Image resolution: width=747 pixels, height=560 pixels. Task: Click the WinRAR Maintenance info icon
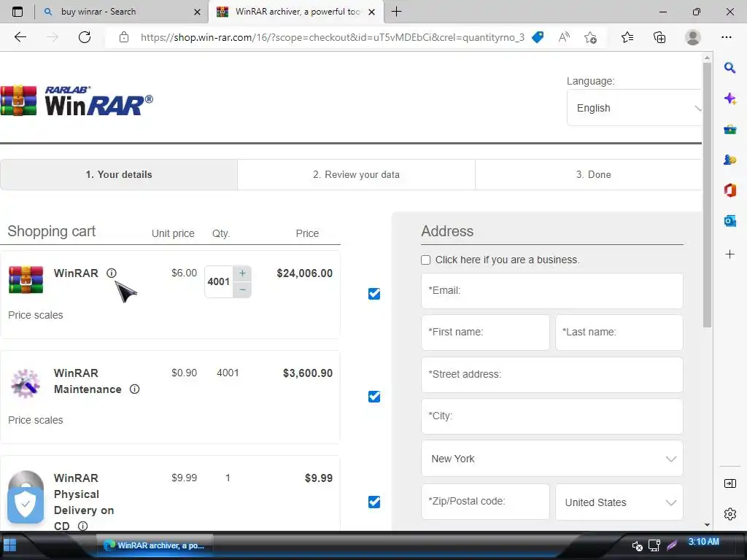pos(135,389)
